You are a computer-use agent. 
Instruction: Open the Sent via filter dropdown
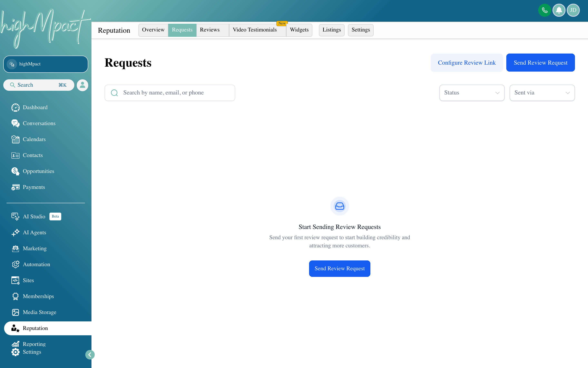(542, 93)
